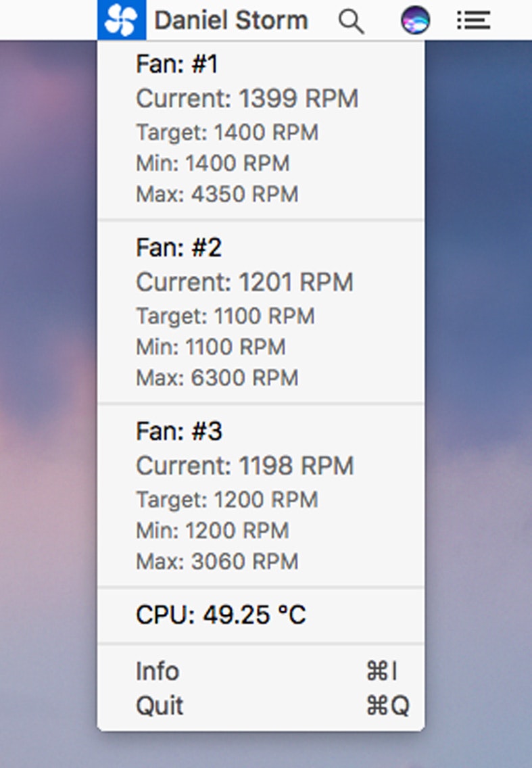532x768 pixels.
Task: Click Min: 1200 RPM entry
Action: [212, 531]
